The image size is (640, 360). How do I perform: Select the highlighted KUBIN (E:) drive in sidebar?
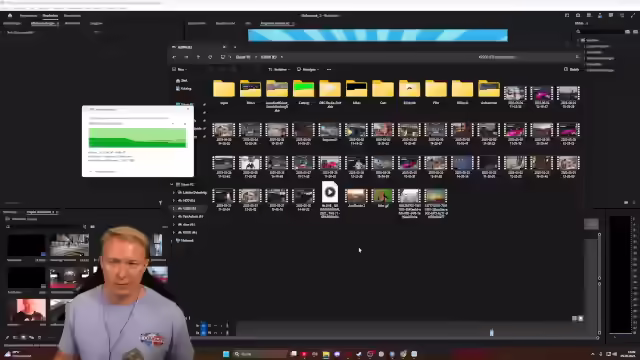coord(188,209)
